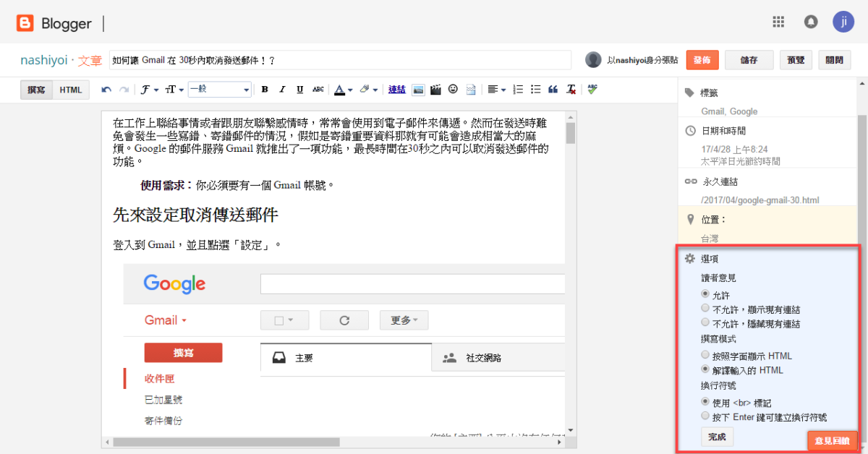
Task: Select 解譯輸入的 HTML option
Action: click(705, 369)
